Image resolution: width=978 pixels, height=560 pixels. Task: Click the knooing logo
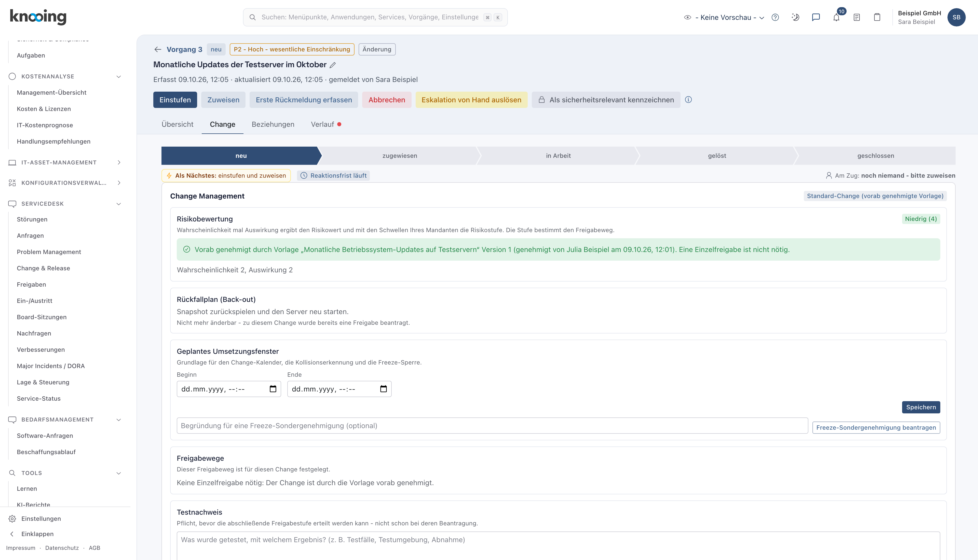point(38,17)
